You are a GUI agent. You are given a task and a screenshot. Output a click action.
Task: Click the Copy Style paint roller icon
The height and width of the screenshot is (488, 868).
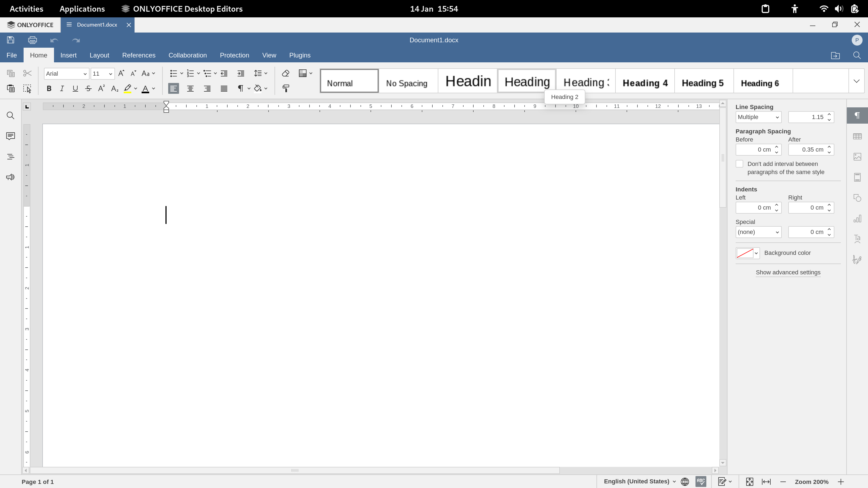pyautogui.click(x=286, y=88)
